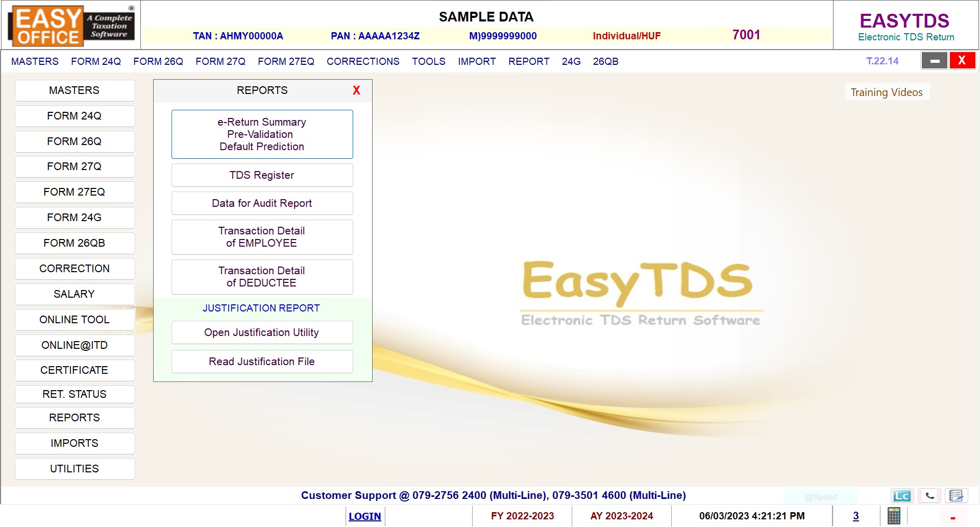The image size is (980, 527).
Task: Click the underlined number 3 link
Action: click(855, 516)
